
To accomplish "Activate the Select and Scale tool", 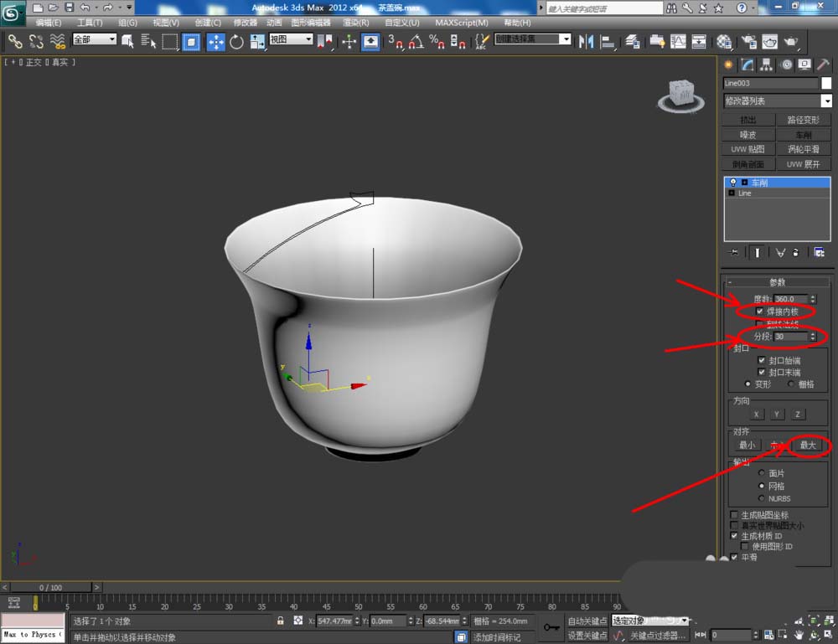I will (x=257, y=42).
